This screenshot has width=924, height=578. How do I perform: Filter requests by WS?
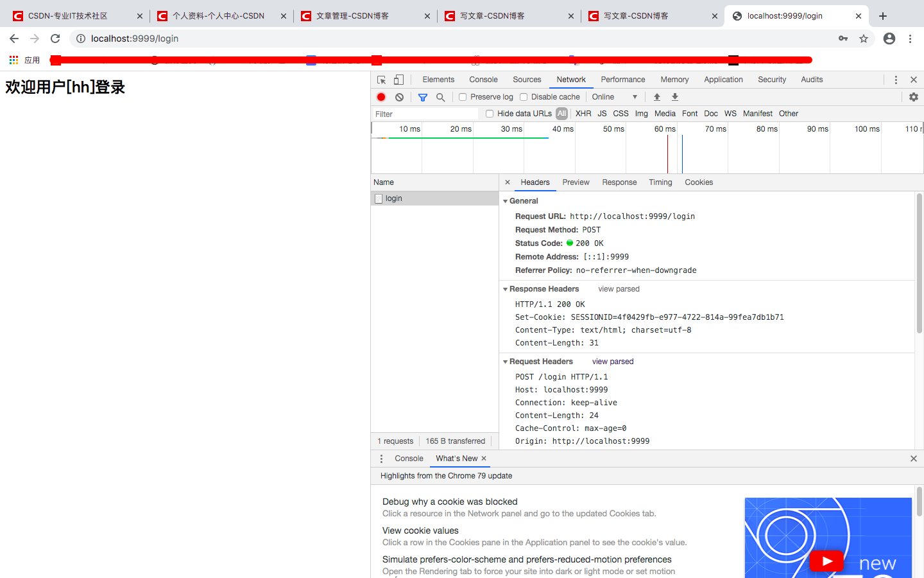pyautogui.click(x=730, y=114)
